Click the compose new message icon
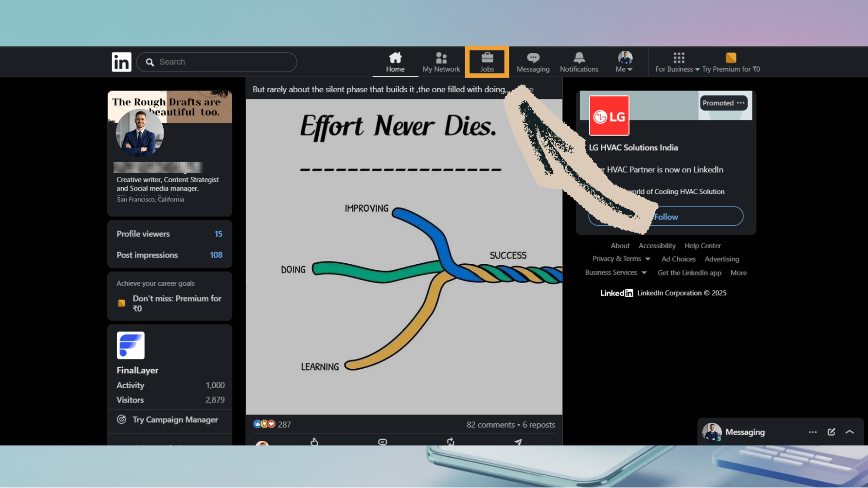The height and width of the screenshot is (488, 868). coord(831,432)
